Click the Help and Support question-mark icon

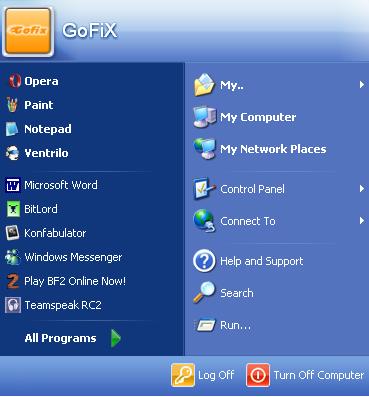point(204,261)
